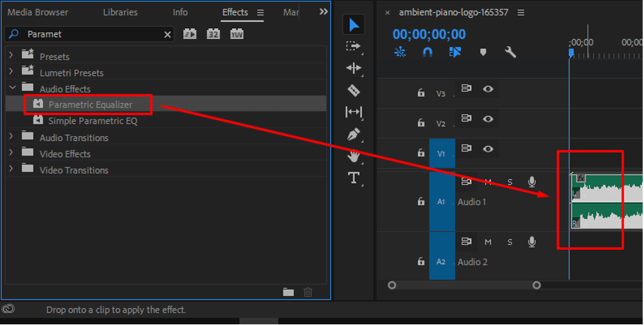Select the Effects tab
644x325 pixels.
click(x=235, y=13)
